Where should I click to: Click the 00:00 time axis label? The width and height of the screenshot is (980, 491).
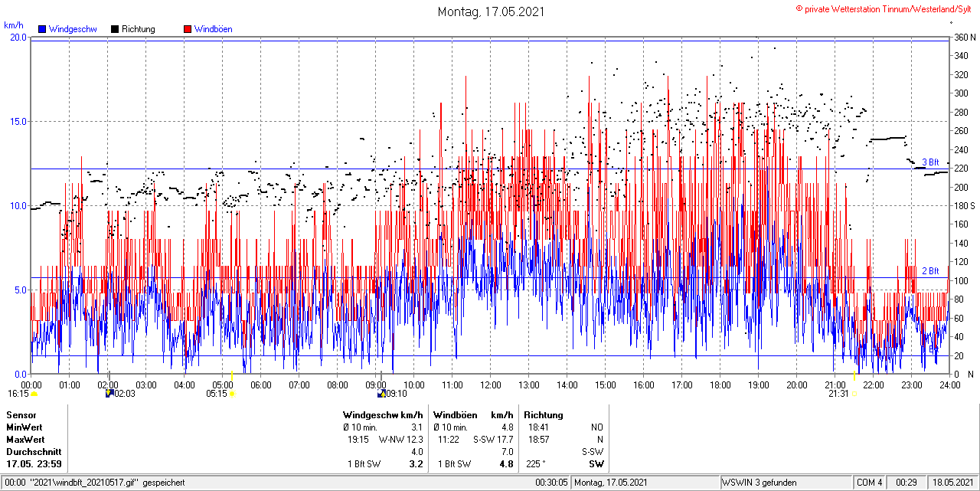pos(31,385)
